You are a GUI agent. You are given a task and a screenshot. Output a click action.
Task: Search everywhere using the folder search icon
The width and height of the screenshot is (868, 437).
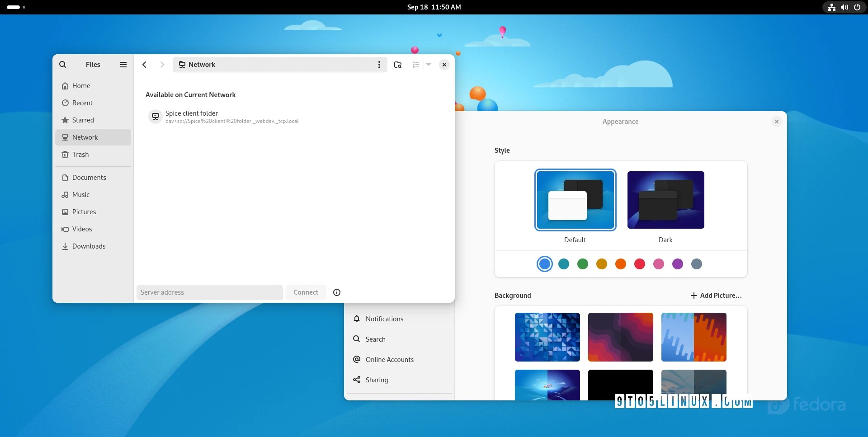tap(398, 65)
